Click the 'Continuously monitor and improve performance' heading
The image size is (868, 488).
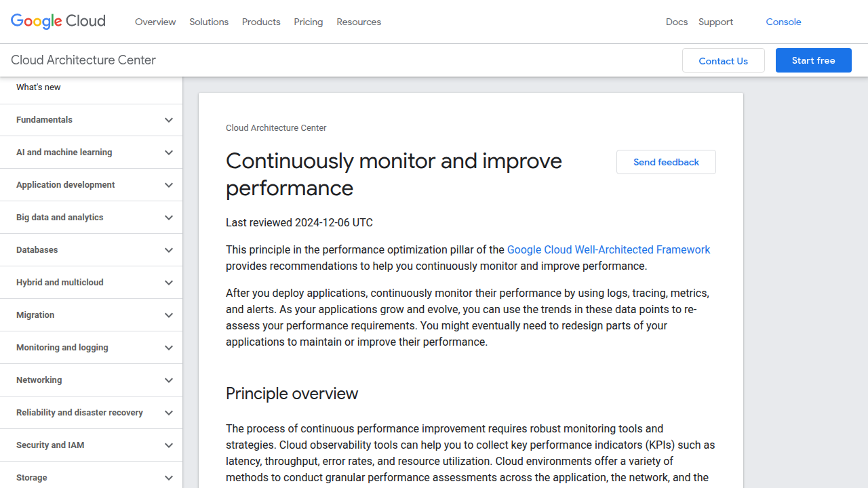click(394, 174)
